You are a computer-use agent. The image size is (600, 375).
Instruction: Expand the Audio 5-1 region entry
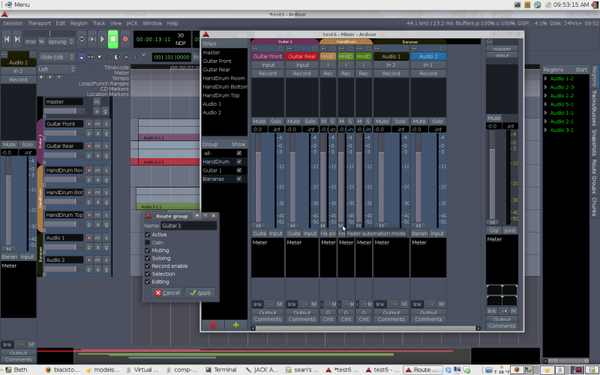546,104
